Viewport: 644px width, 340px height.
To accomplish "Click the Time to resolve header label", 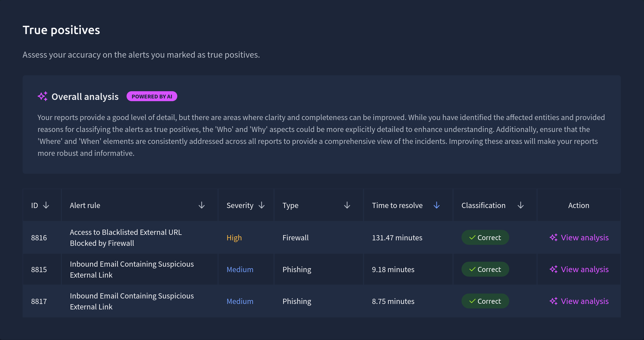I will coord(397,205).
